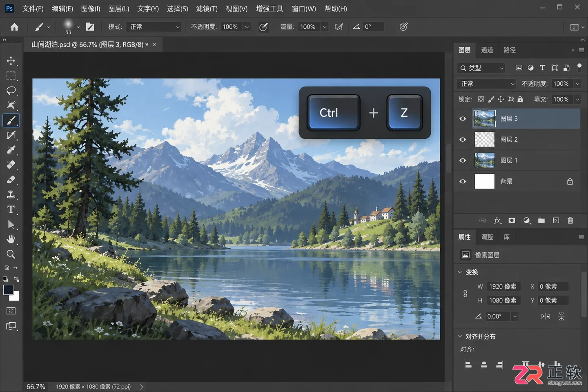Select the Eraser tool
The height and width of the screenshot is (392, 588).
tap(11, 180)
